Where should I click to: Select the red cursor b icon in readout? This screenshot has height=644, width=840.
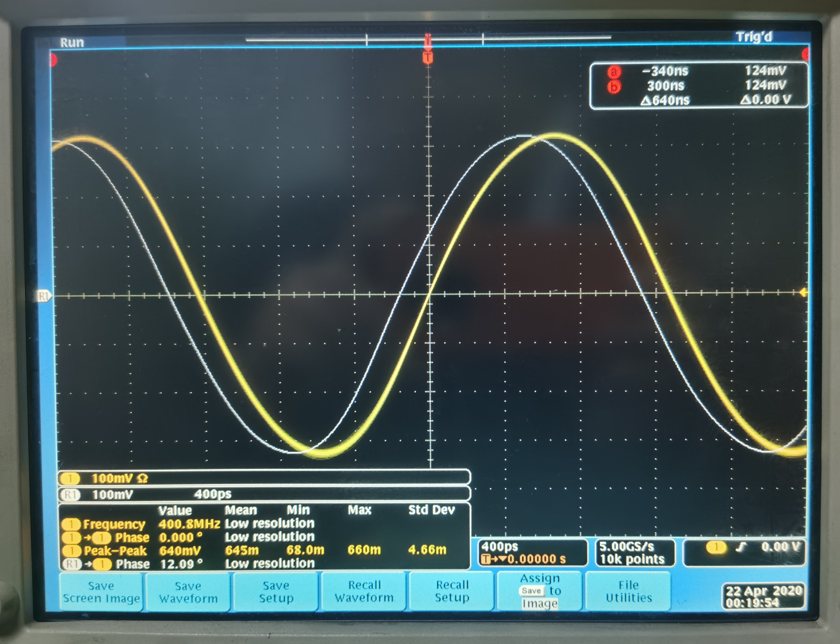(614, 86)
